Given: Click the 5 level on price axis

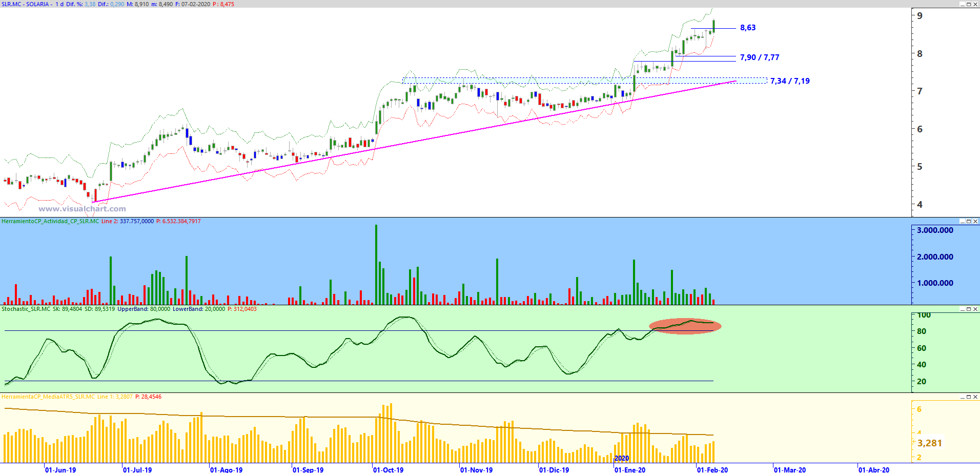Looking at the screenshot, I should (x=920, y=167).
